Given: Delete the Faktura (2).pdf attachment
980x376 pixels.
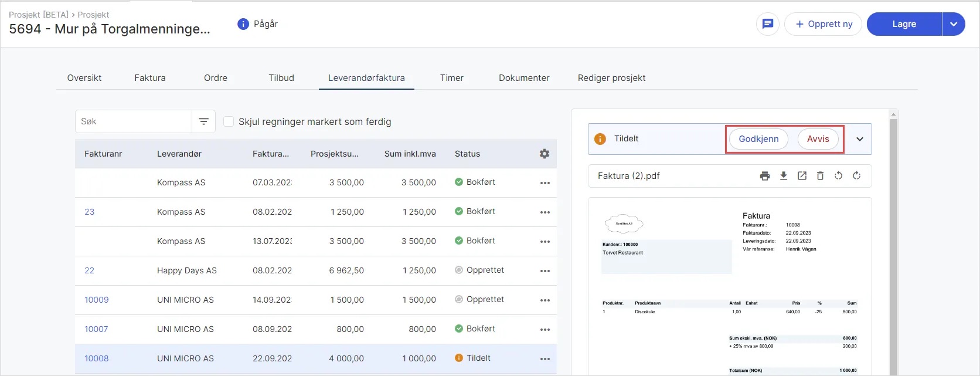Looking at the screenshot, I should [x=820, y=176].
